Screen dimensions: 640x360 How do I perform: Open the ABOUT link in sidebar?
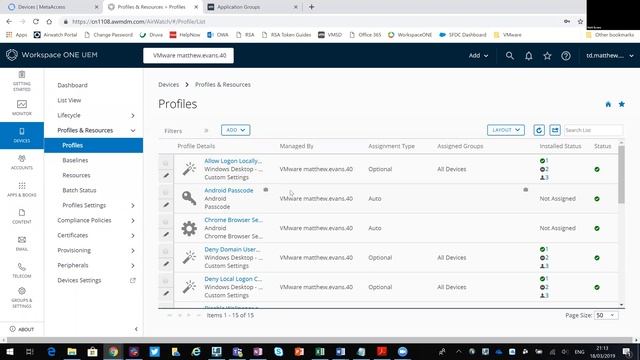pyautogui.click(x=22, y=329)
